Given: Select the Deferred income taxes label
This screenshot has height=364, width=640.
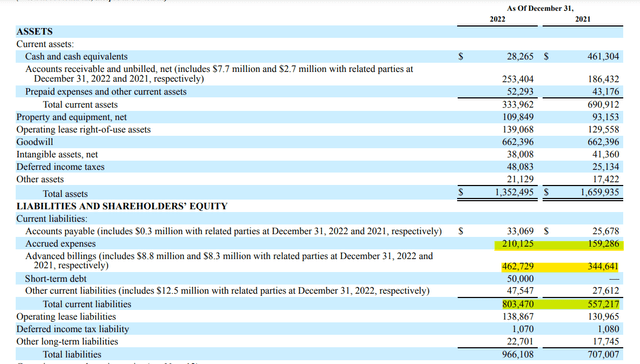Looking at the screenshot, I should pos(60,167).
